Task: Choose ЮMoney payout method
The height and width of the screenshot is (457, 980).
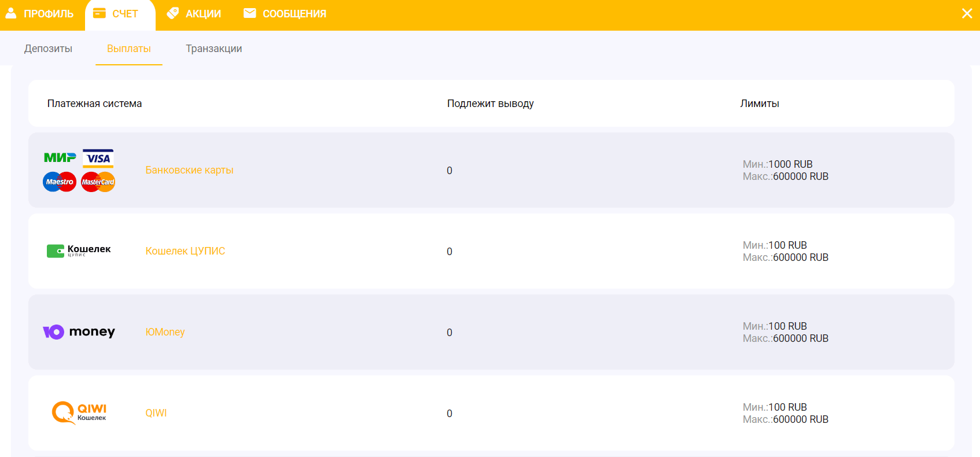Action: coord(165,332)
